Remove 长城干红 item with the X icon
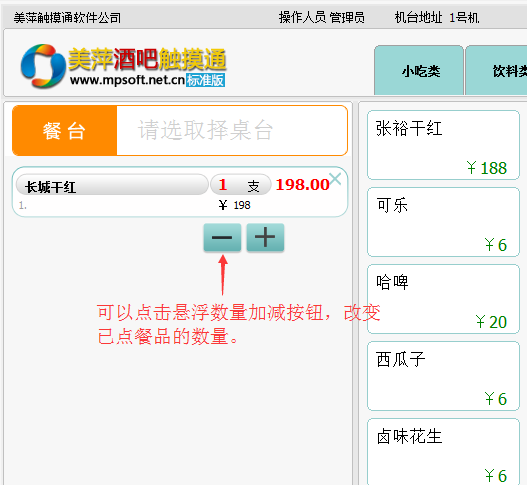Viewport: 527px width, 485px height. [x=335, y=179]
